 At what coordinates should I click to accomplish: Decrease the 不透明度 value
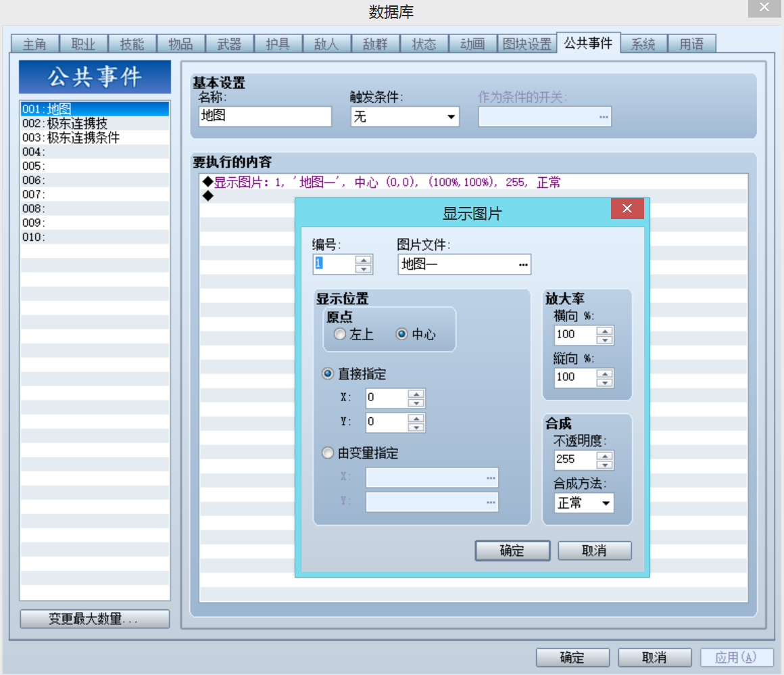(604, 465)
